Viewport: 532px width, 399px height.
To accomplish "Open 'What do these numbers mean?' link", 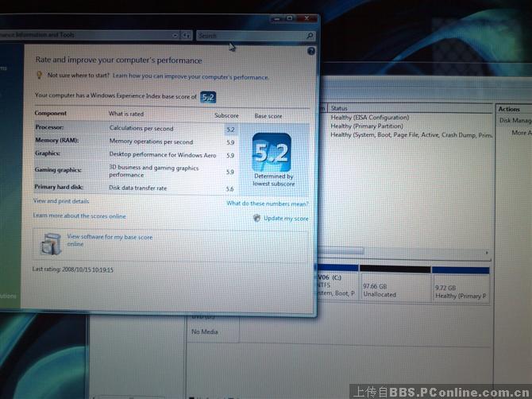I will [x=268, y=203].
